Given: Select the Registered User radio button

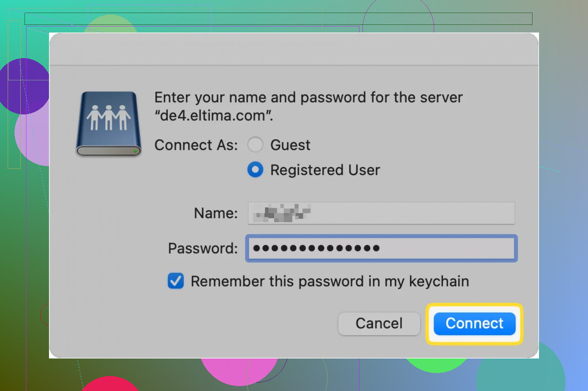Looking at the screenshot, I should (x=255, y=169).
